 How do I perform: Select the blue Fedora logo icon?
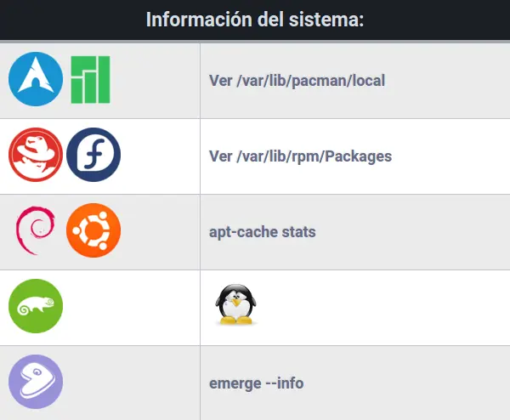pyautogui.click(x=93, y=155)
